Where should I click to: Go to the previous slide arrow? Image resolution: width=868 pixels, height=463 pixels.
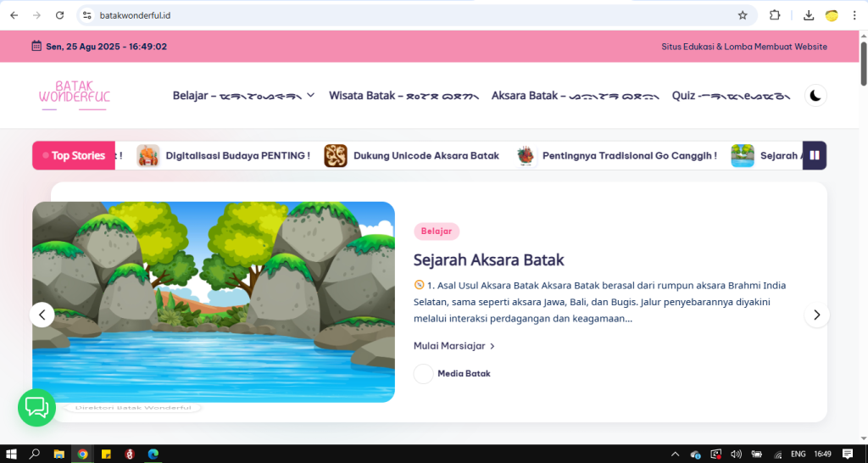pos(42,315)
